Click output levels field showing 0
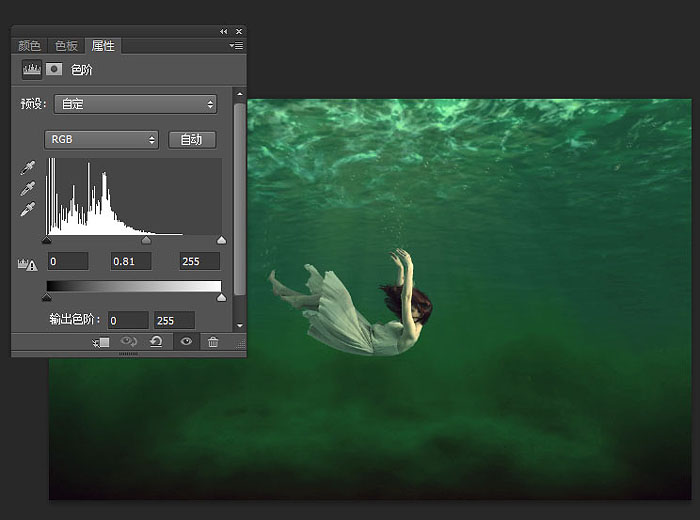This screenshot has width=700, height=520. [x=128, y=320]
